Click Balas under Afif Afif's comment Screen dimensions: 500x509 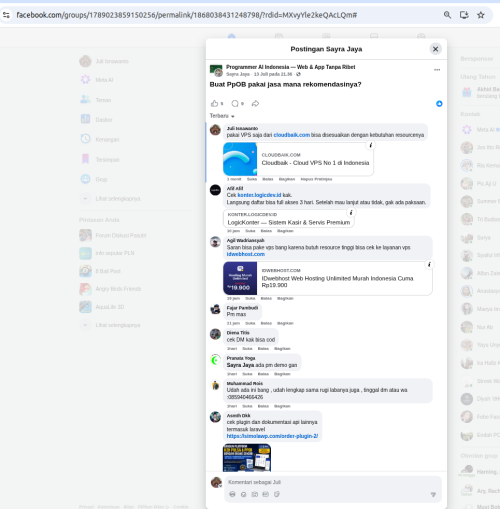[266, 231]
